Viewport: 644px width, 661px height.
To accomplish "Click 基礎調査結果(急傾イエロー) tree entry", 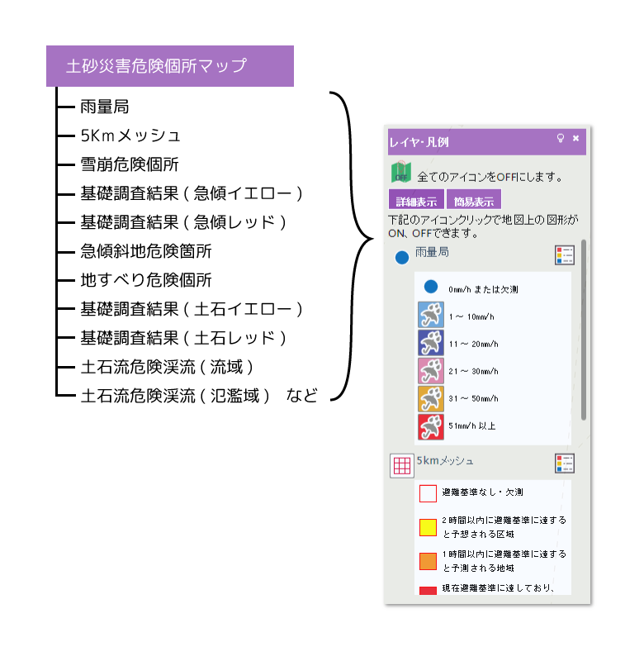I will click(192, 193).
